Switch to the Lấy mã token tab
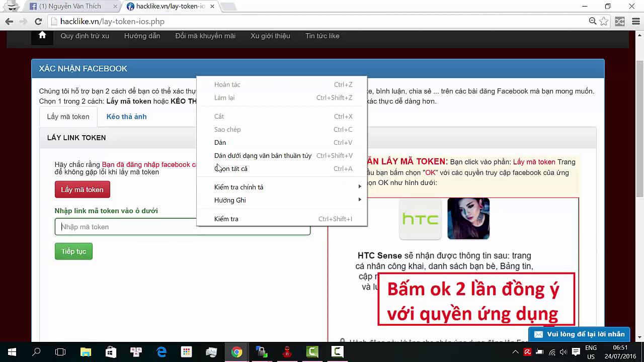The image size is (644, 362). coord(68,117)
